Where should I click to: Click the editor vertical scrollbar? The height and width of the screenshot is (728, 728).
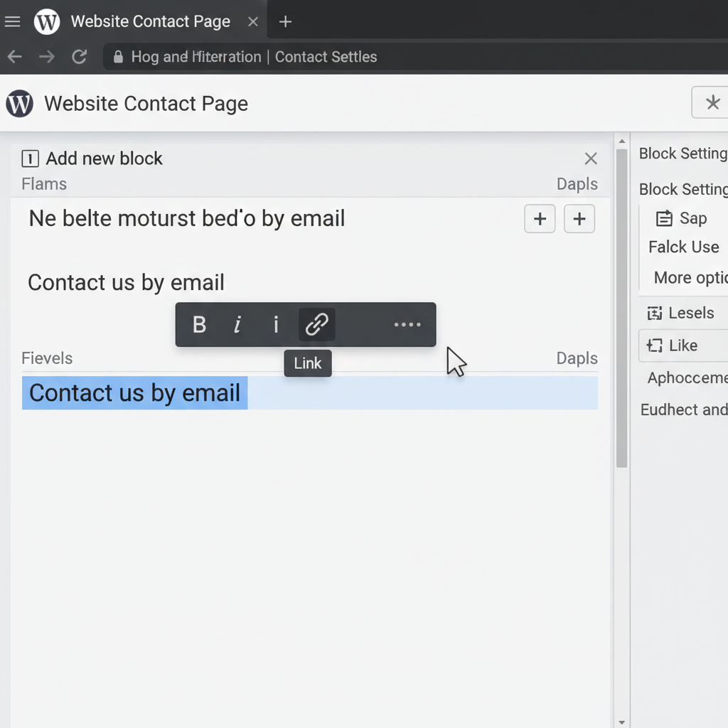[622, 306]
